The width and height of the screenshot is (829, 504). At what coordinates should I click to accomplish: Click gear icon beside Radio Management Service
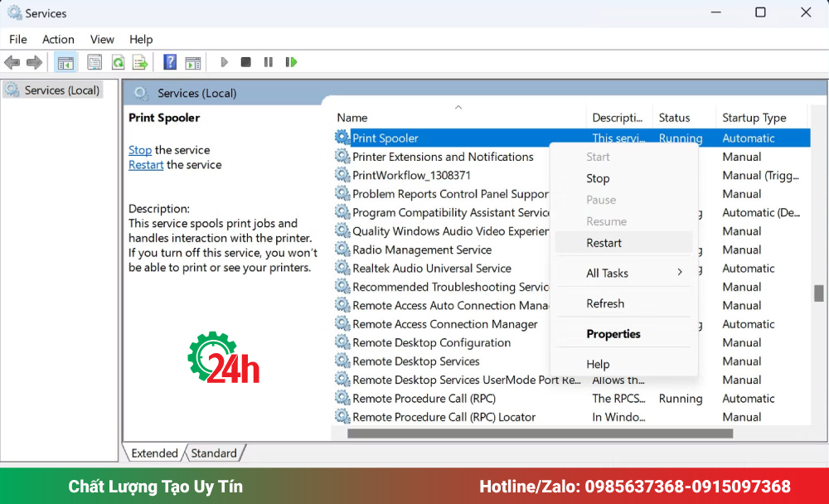pyautogui.click(x=342, y=249)
